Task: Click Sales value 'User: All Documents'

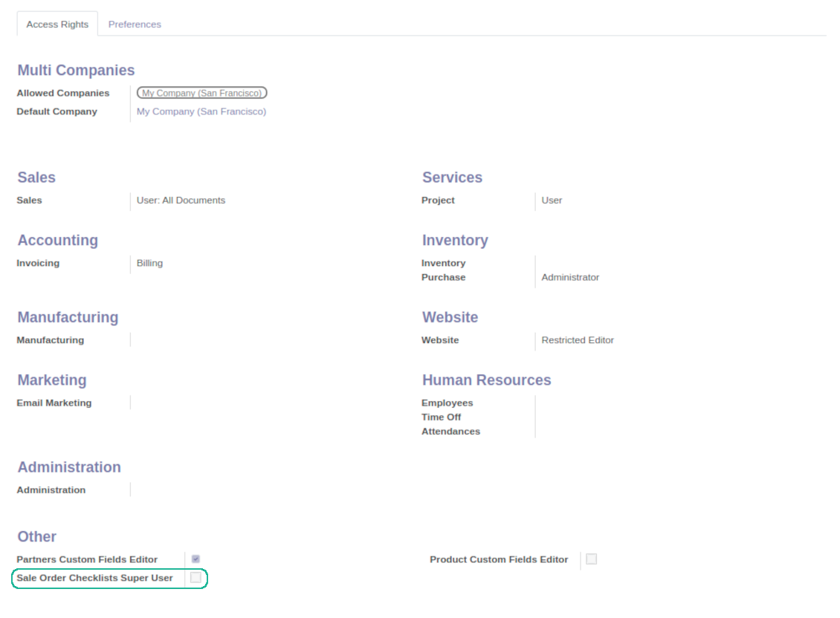Action: pyautogui.click(x=181, y=200)
